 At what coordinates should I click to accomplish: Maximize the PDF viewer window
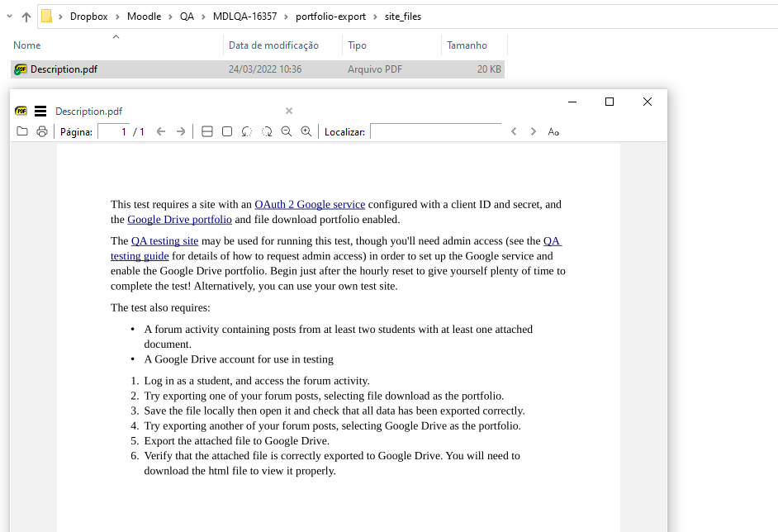tap(610, 102)
